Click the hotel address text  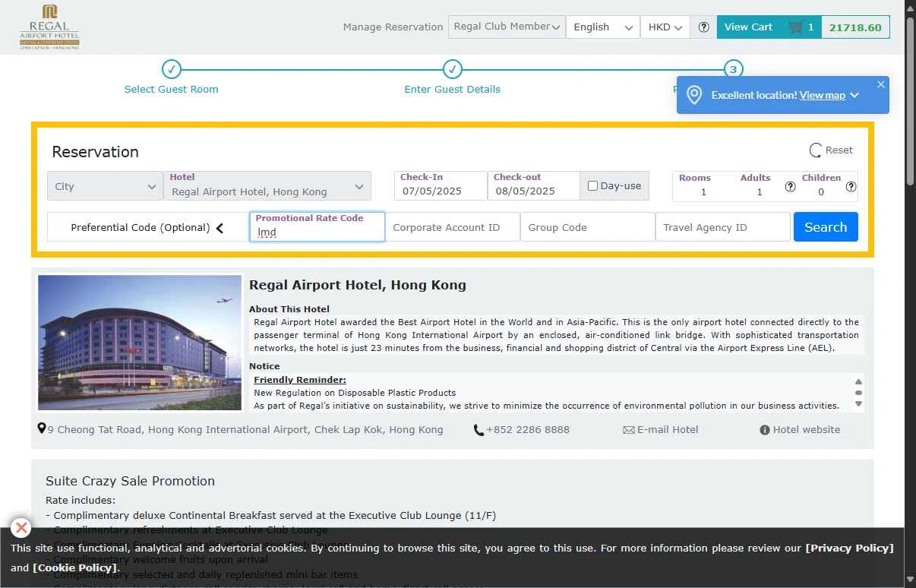tap(245, 429)
